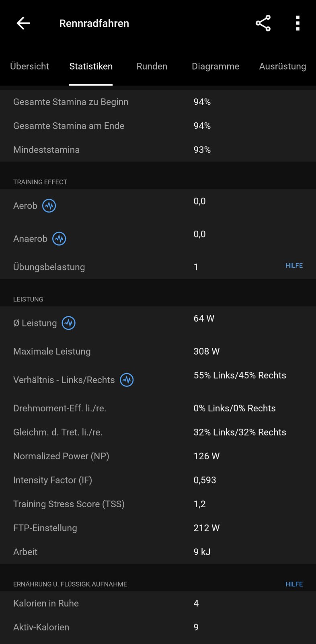The image size is (316, 644).
Task: Tap the info icon beside Verhältnis - Links/Rechts
Action: [x=127, y=380]
